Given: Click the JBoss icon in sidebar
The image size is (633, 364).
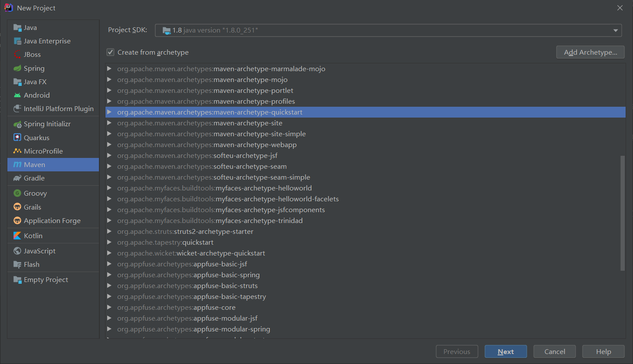Looking at the screenshot, I should (17, 55).
